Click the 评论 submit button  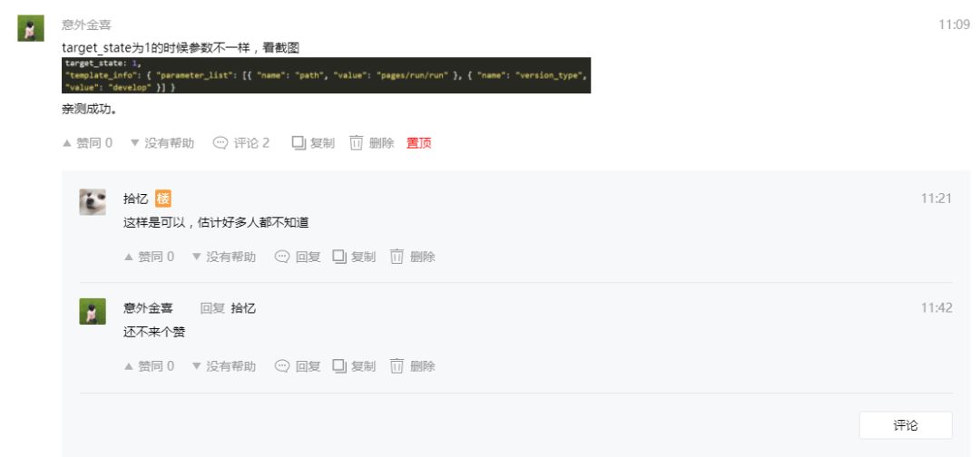[906, 425]
